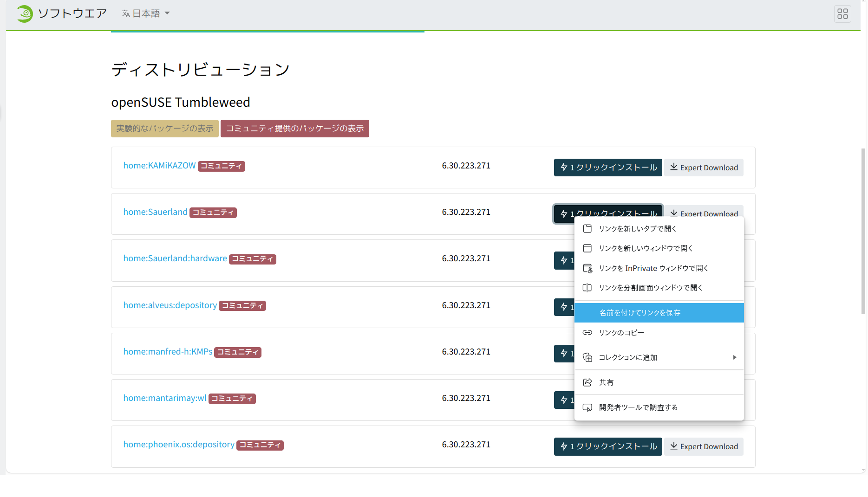868x497 pixels.
Task: Click the partly covered 1-click install for home:Sauerland
Action: click(608, 211)
